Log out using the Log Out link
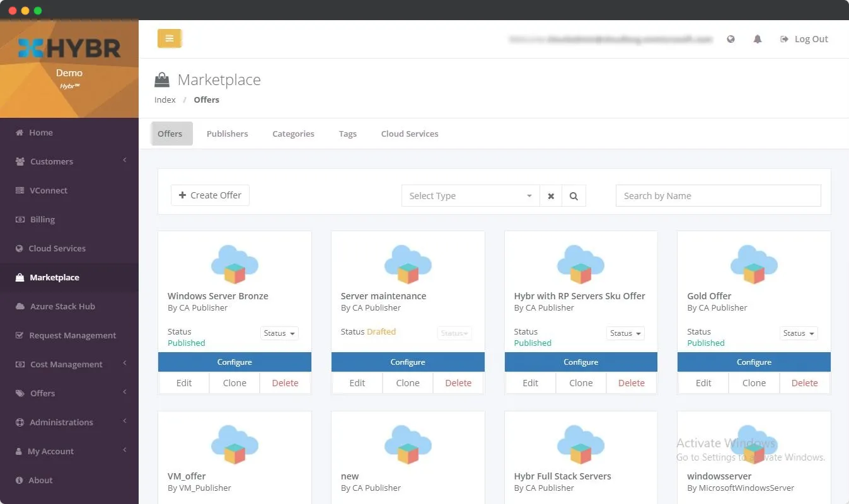The image size is (849, 504). pyautogui.click(x=804, y=39)
